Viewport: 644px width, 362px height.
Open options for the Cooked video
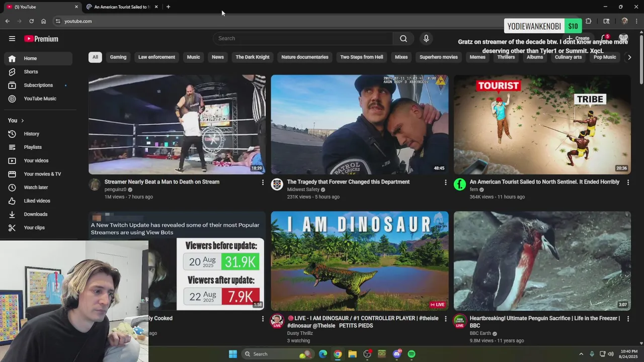pos(263,319)
